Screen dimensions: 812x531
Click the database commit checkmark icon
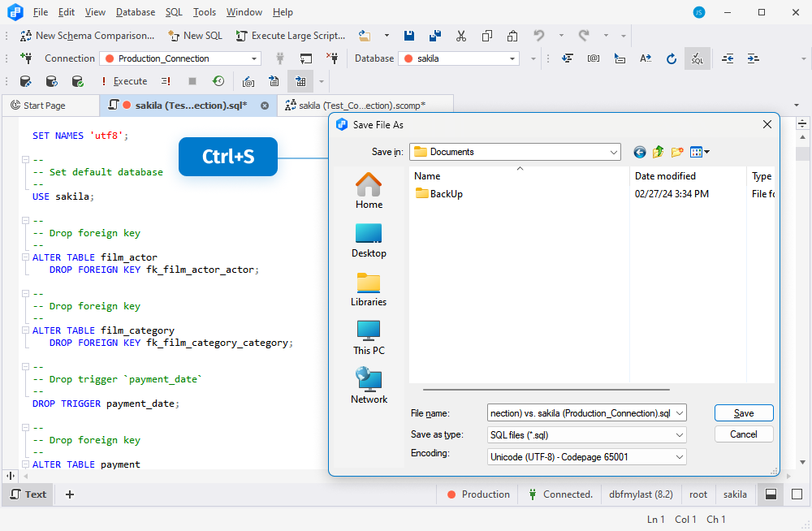[x=77, y=81]
